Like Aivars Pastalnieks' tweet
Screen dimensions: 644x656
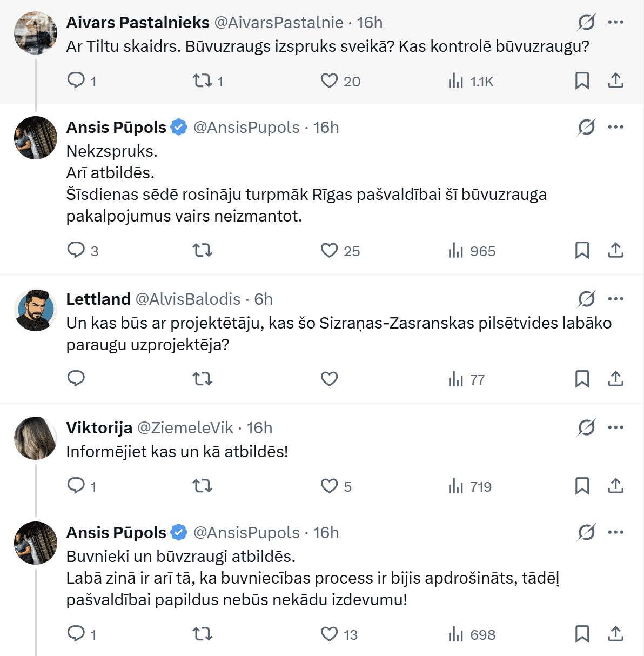click(329, 81)
